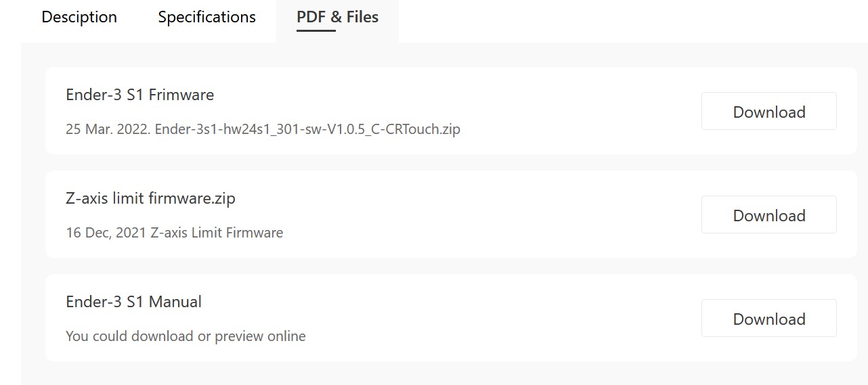The image size is (868, 385).
Task: Click the underline beneath PDF & Files
Action: pyautogui.click(x=316, y=30)
